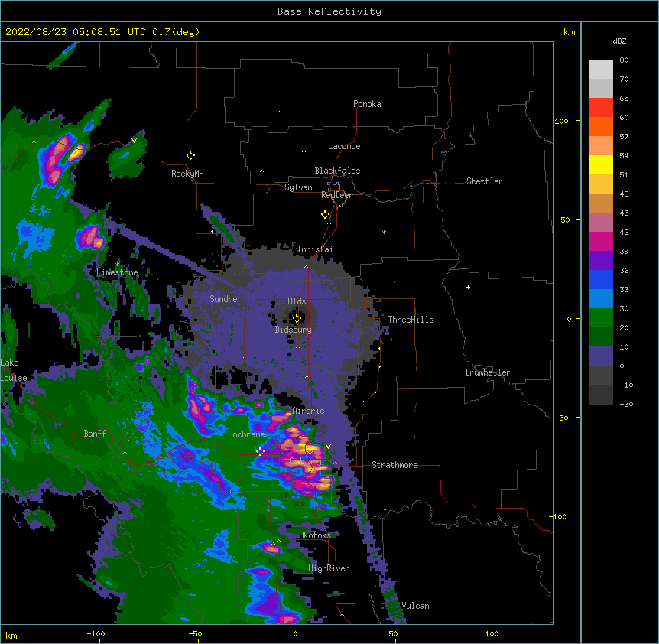The height and width of the screenshot is (644, 659).
Task: Pick the slate-purple 10–0 dBZ legend swatch
Action: pos(601,356)
